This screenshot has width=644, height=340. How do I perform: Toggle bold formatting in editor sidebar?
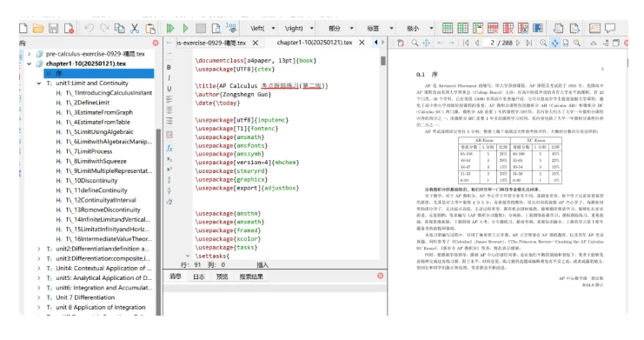[169, 67]
